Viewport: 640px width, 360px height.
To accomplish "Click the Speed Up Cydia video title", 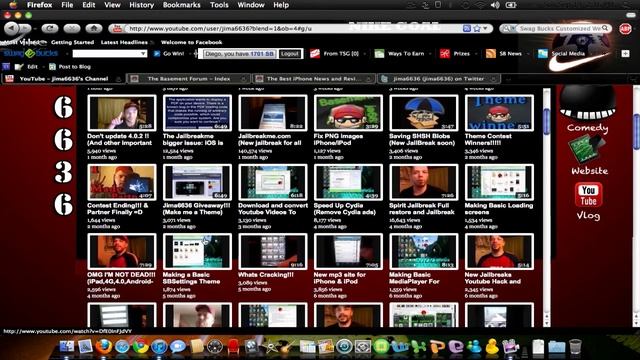I will pos(344,209).
